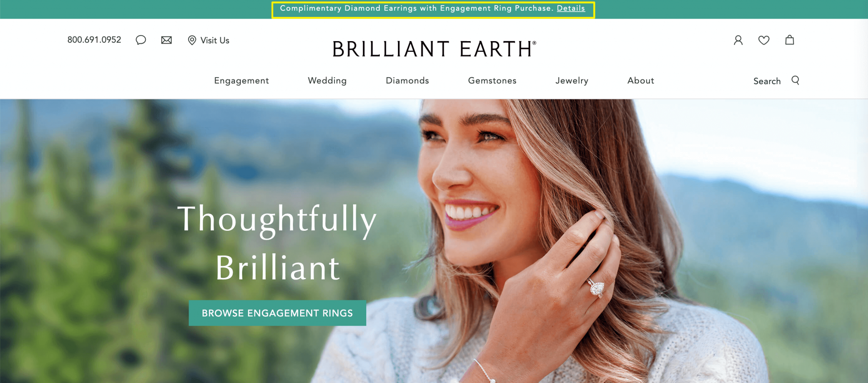Click the email envelope icon
868x383 pixels.
pos(167,40)
